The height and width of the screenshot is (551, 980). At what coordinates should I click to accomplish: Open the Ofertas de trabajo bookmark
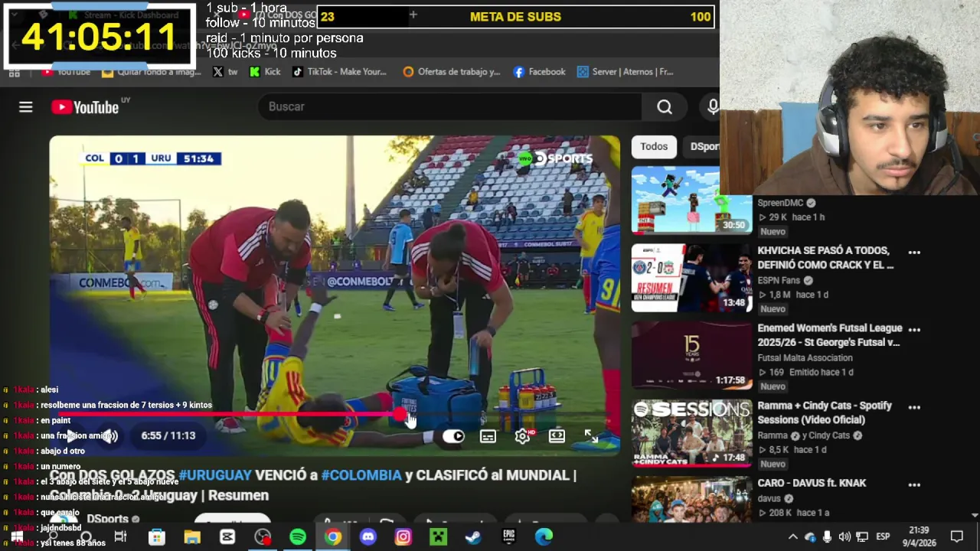pos(451,72)
